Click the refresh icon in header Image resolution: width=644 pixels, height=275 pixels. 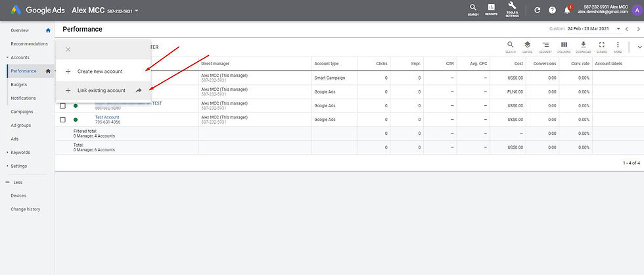(538, 11)
